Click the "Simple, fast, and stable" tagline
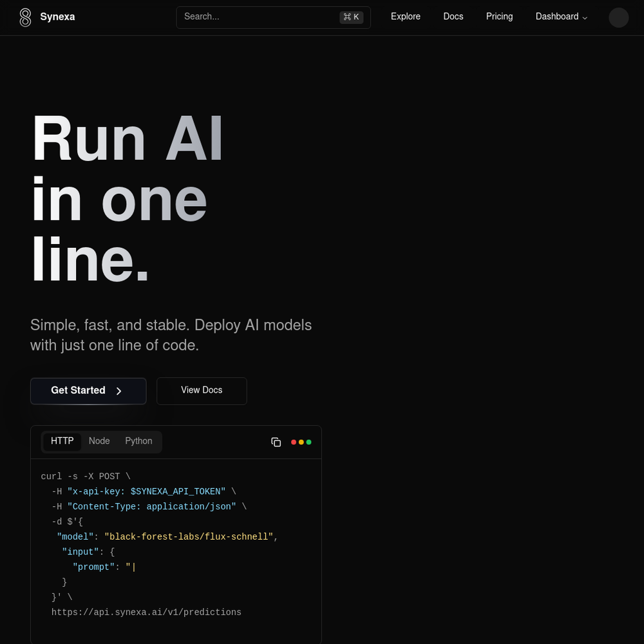This screenshot has width=644, height=644. [171, 335]
